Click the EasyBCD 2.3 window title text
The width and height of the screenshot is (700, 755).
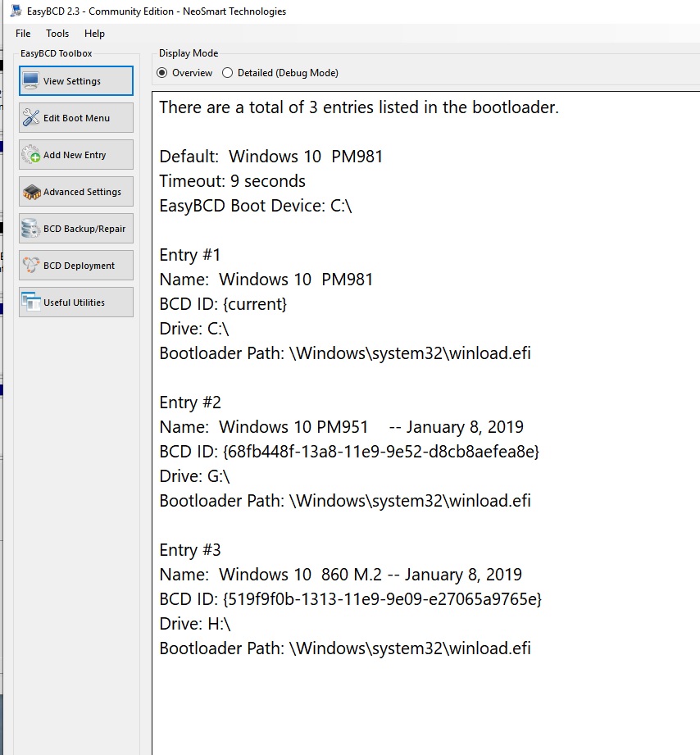157,11
